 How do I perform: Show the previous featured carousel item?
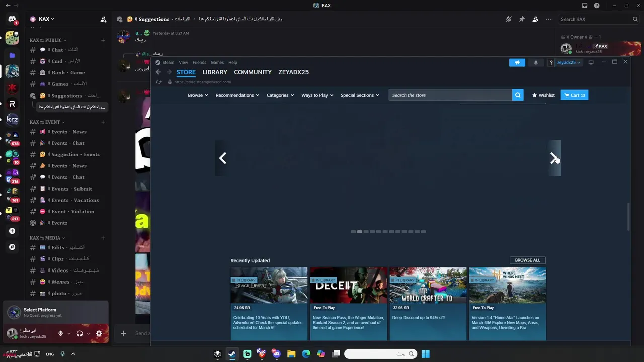tap(222, 158)
